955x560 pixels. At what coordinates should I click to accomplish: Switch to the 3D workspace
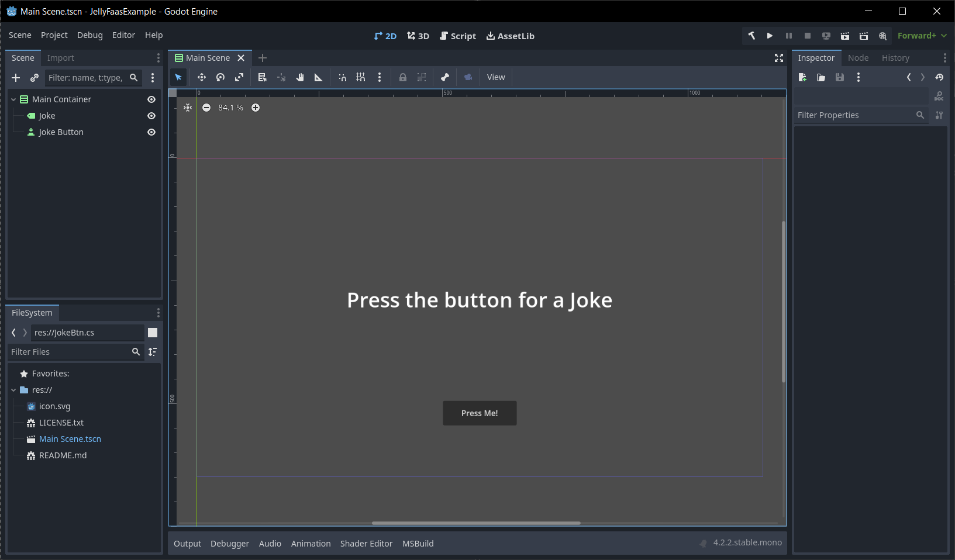pyautogui.click(x=418, y=36)
